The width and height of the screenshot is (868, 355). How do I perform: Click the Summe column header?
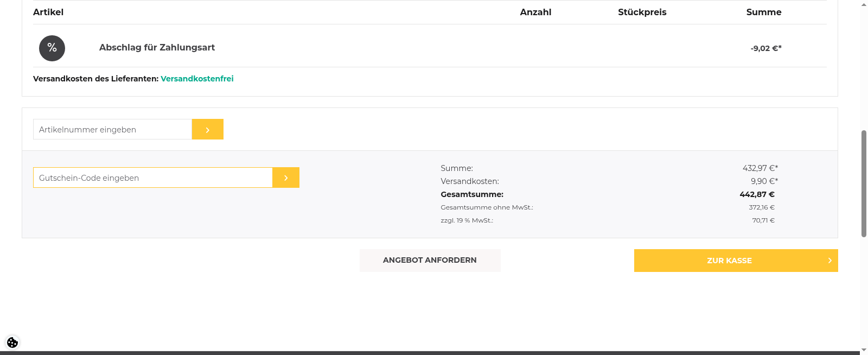[764, 12]
